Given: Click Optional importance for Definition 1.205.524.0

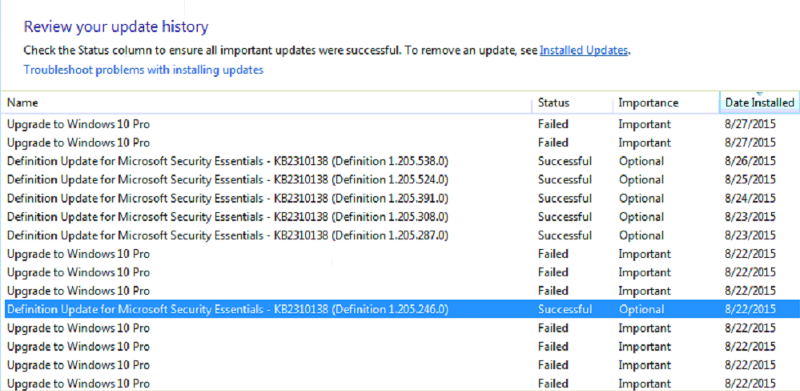Looking at the screenshot, I should [x=641, y=180].
